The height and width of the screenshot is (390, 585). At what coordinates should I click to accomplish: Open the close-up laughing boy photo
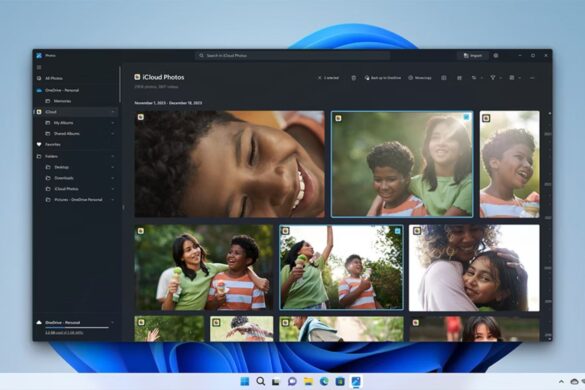[x=229, y=164]
